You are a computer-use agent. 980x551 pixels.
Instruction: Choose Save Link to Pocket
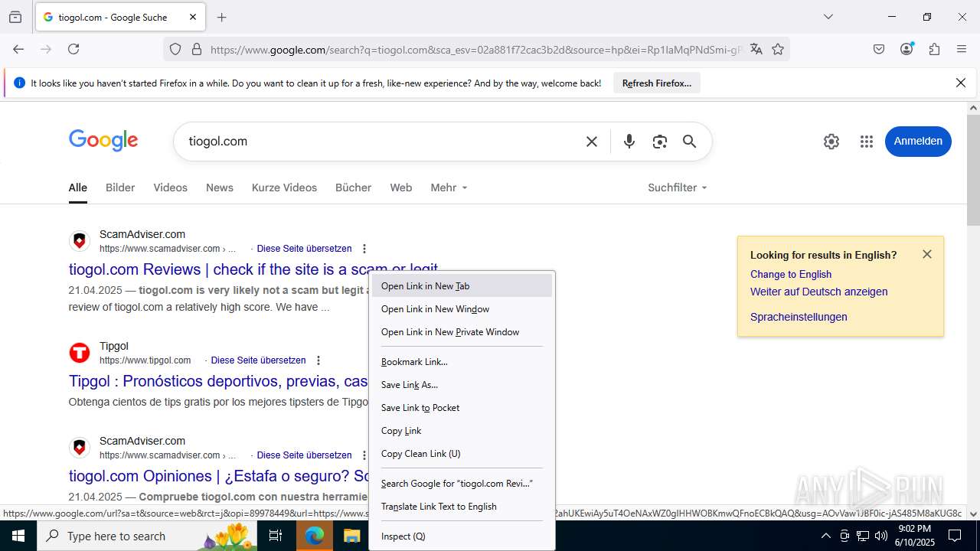[x=462, y=408]
